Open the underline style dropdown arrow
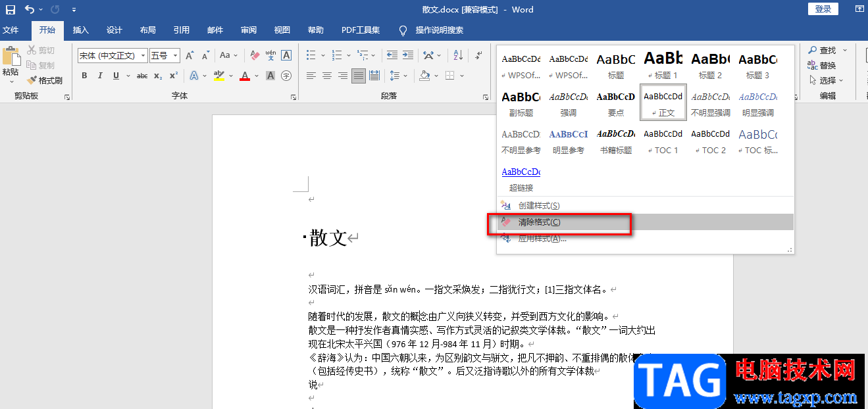 (x=127, y=76)
